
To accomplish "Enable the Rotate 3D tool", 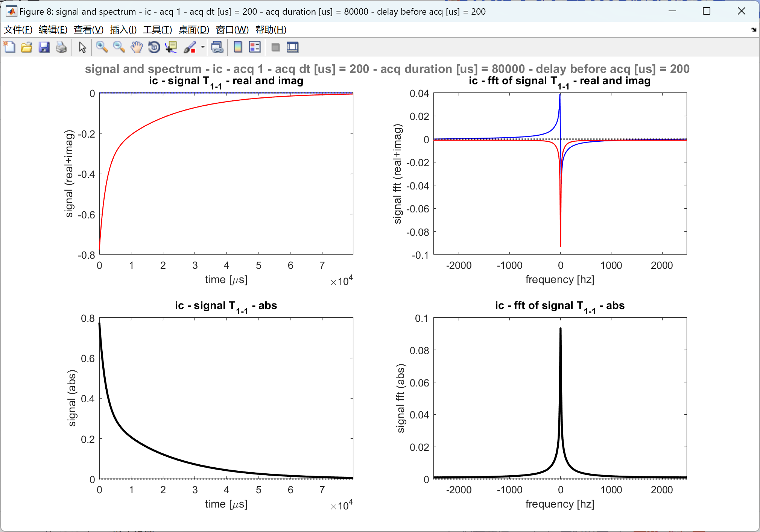I will click(154, 47).
